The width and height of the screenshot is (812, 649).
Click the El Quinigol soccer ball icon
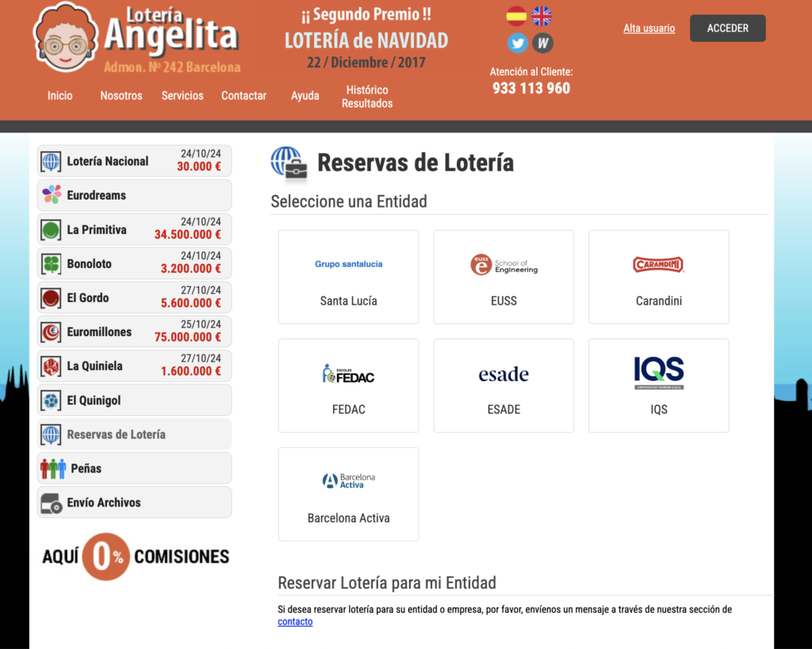[51, 401]
